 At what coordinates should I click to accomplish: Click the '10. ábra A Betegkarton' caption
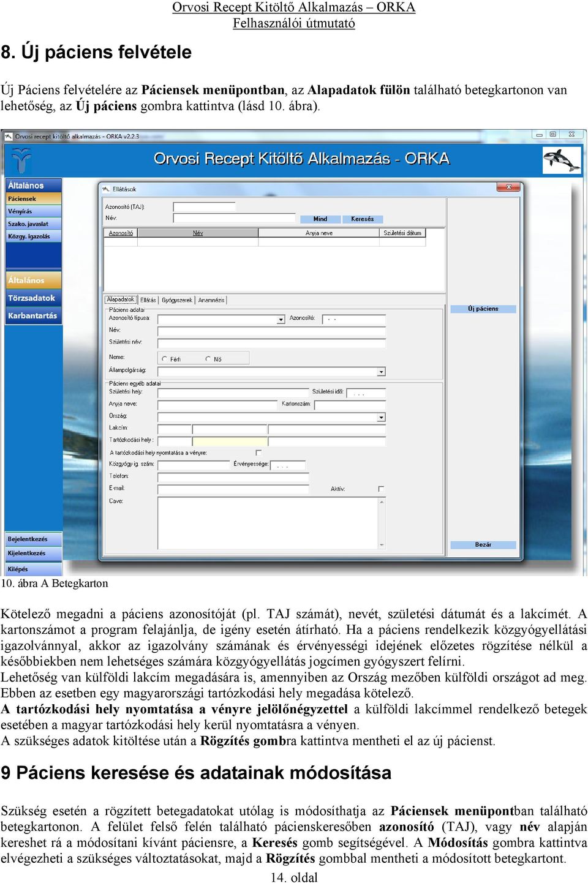(x=54, y=584)
